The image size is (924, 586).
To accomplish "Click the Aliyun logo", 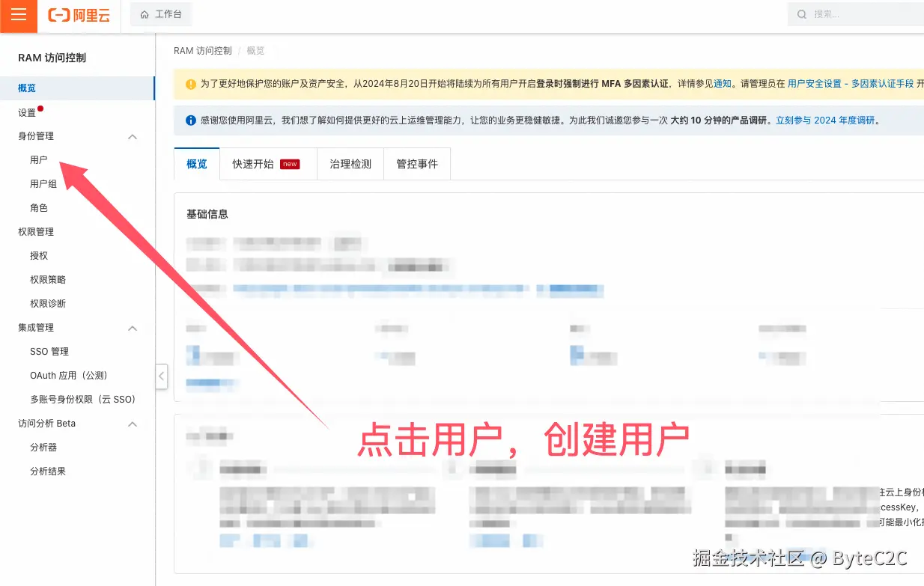I will tap(79, 15).
